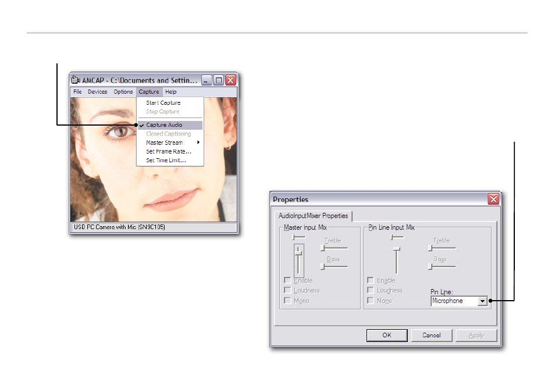Screen dimensions: 555x392
Task: Close the Properties dialog with X
Action: click(493, 199)
